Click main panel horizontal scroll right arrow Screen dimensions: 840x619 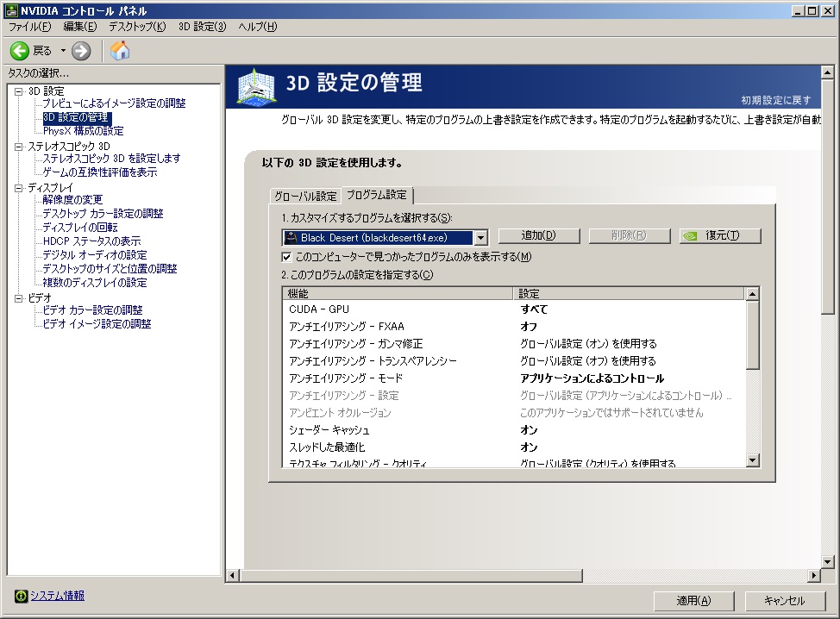[x=814, y=576]
